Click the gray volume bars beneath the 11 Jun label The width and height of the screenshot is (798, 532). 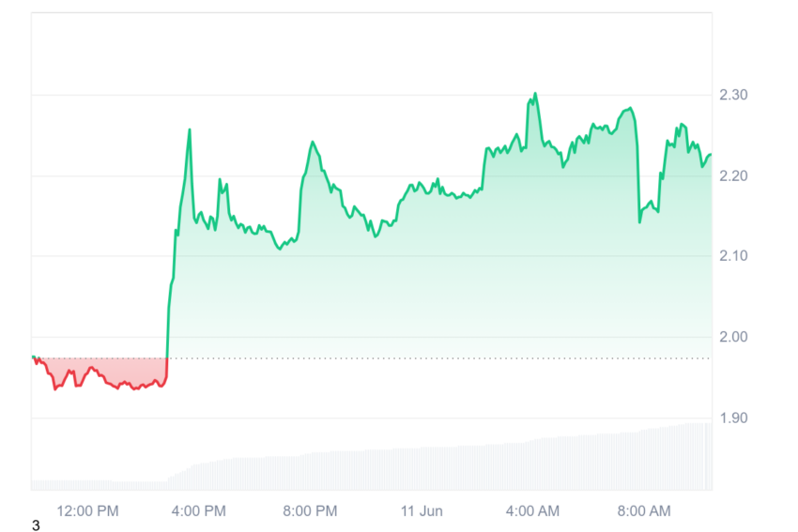(x=422, y=469)
